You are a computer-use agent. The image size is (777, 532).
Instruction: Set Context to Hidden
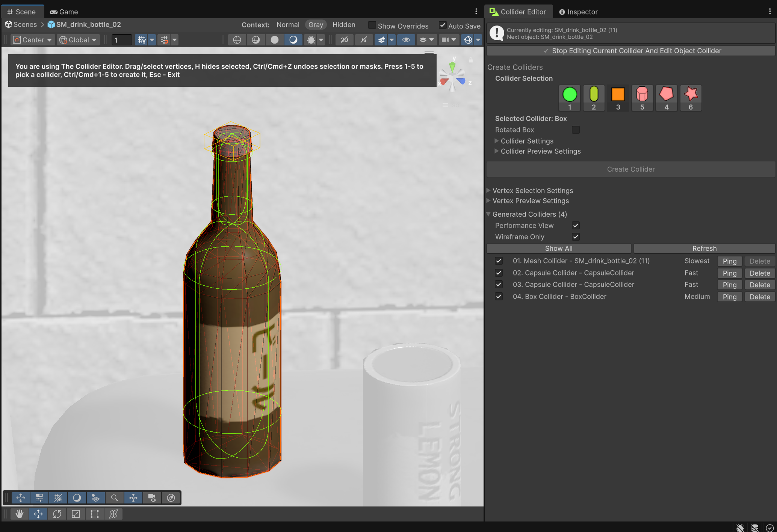pos(344,25)
